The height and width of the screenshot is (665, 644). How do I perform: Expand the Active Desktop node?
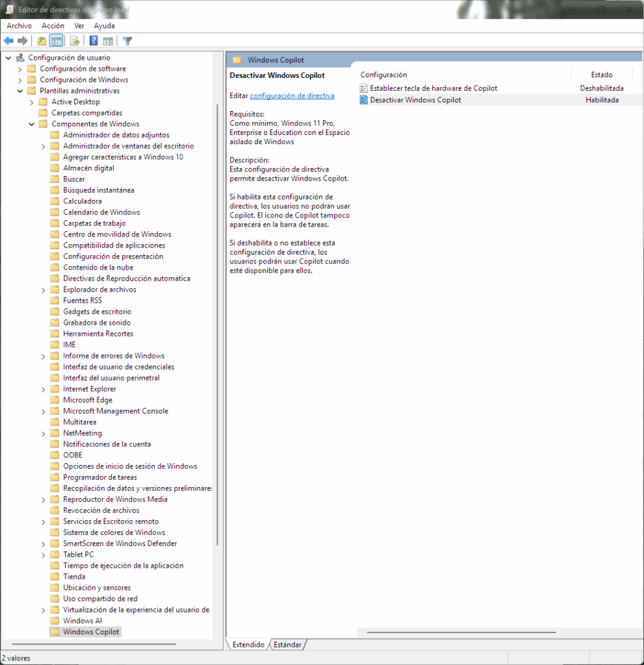point(31,102)
